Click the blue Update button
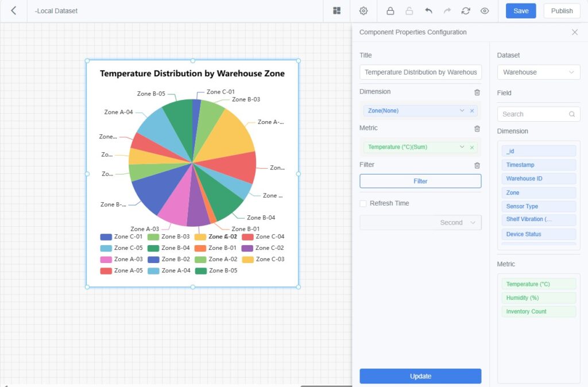 point(420,376)
